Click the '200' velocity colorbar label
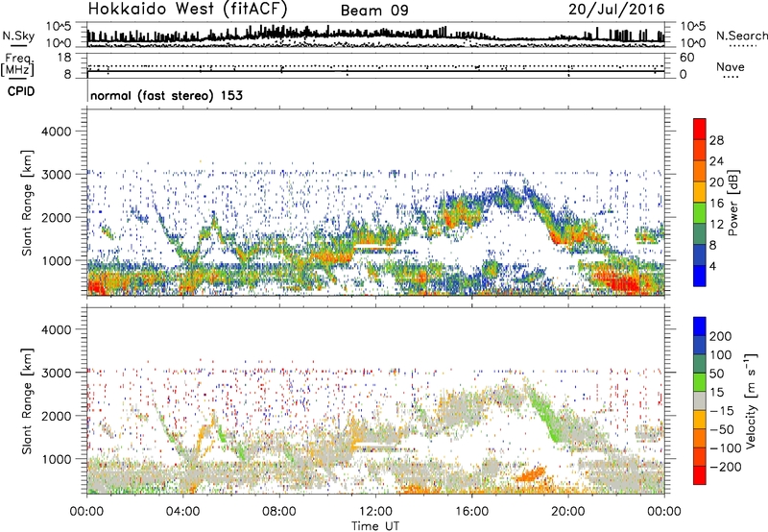The width and height of the screenshot is (768, 532). [x=721, y=336]
